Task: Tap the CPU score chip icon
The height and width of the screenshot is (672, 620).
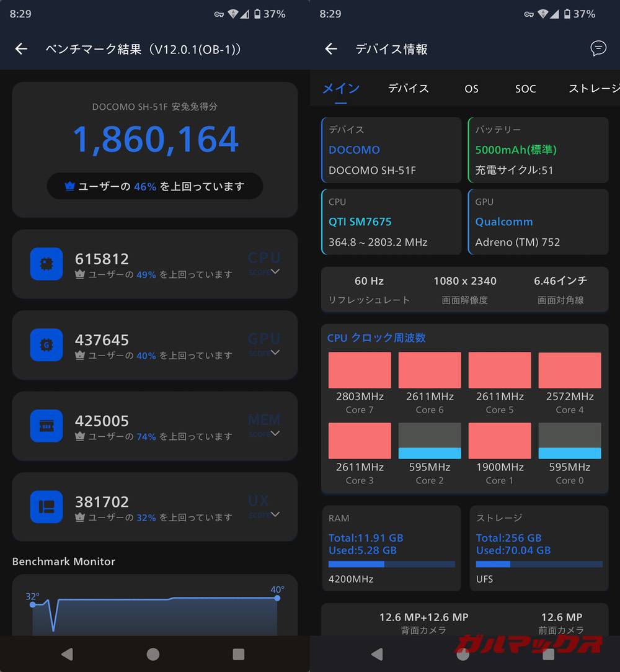Action: 46,264
